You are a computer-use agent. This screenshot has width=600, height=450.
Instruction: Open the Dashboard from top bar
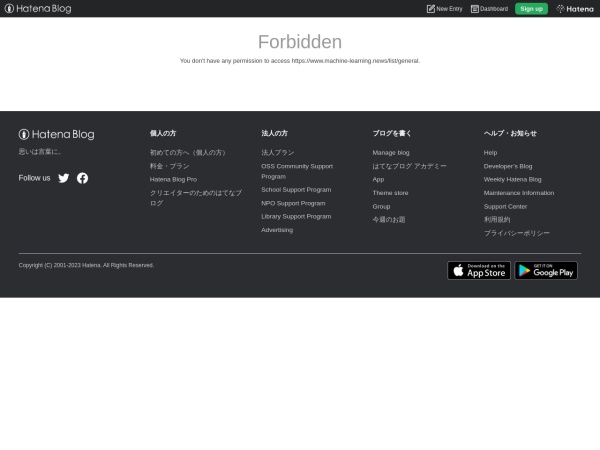489,9
